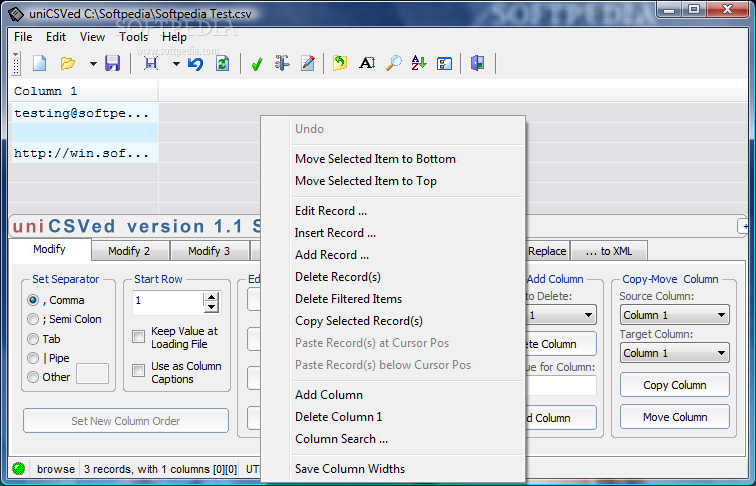Expand the open-file dropdown arrow
This screenshot has height=486, width=756.
(x=93, y=64)
